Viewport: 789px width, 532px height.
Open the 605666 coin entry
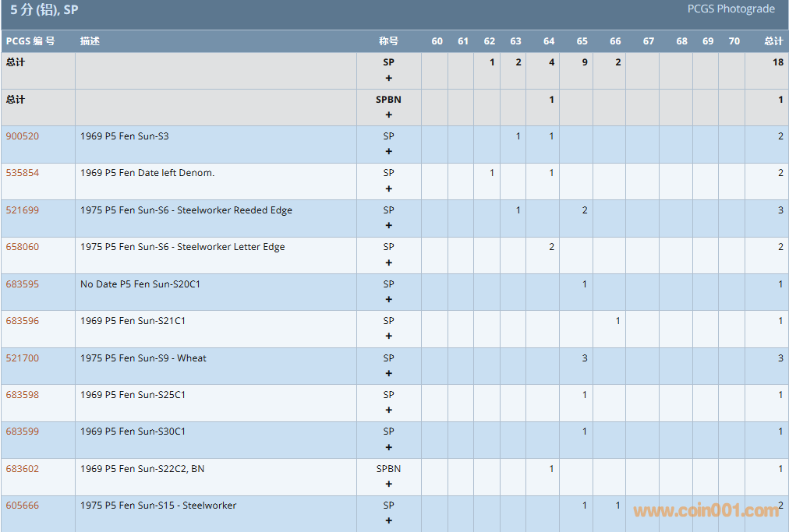click(23, 506)
